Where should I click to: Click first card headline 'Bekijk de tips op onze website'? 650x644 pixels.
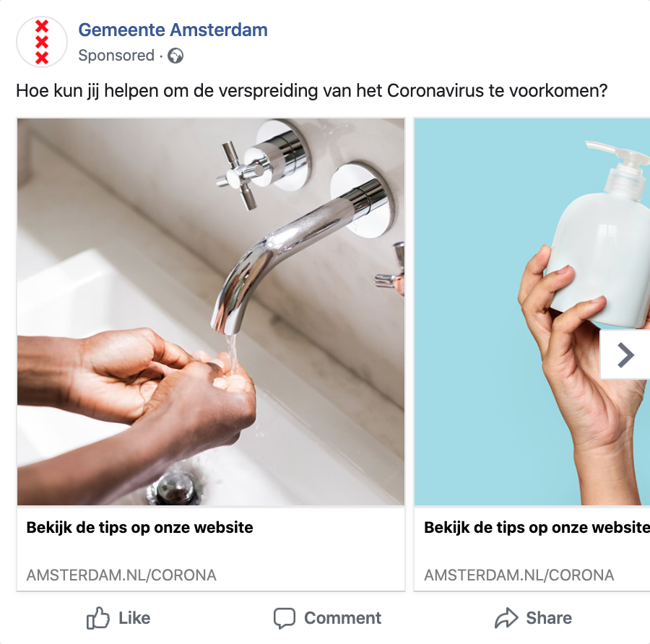[139, 527]
